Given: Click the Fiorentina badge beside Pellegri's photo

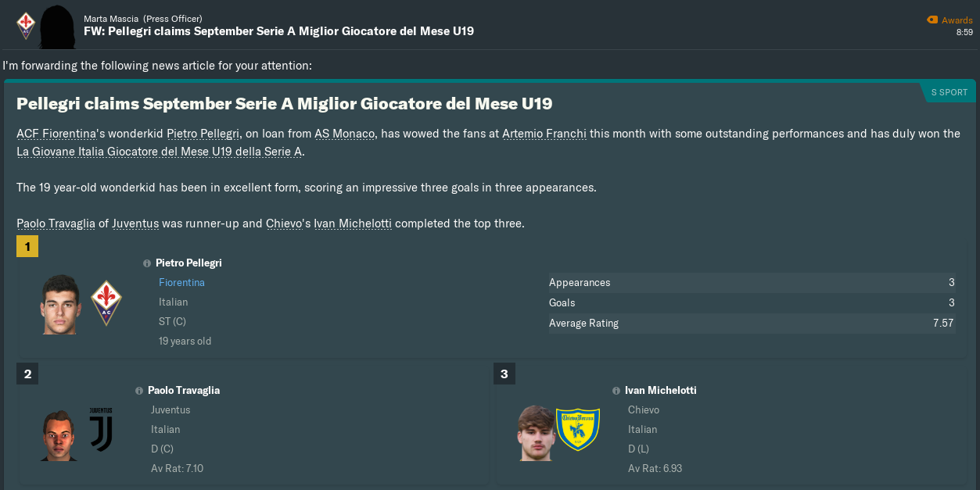Looking at the screenshot, I should tap(106, 303).
